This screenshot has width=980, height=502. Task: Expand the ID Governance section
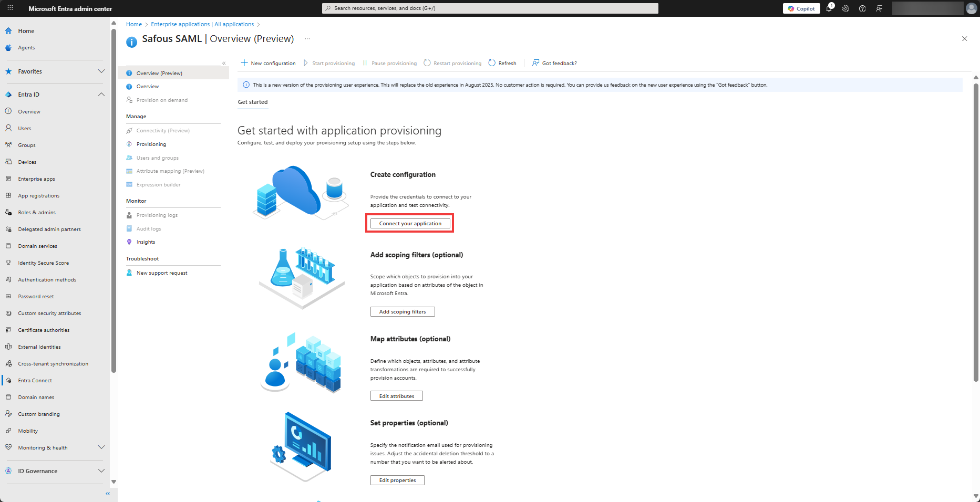coord(101,471)
